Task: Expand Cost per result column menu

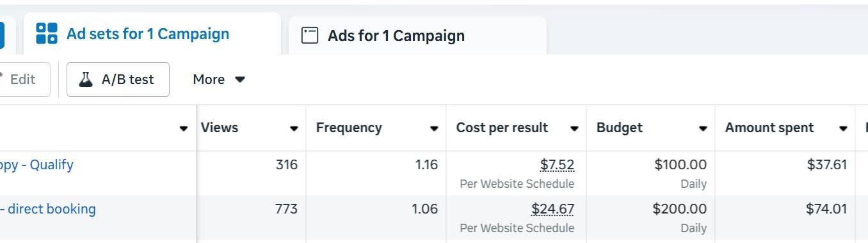Action: click(x=574, y=128)
